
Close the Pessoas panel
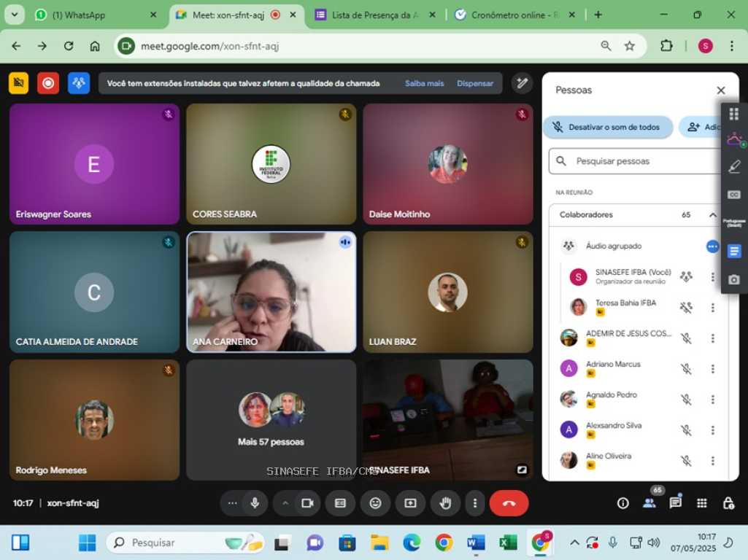click(x=721, y=90)
